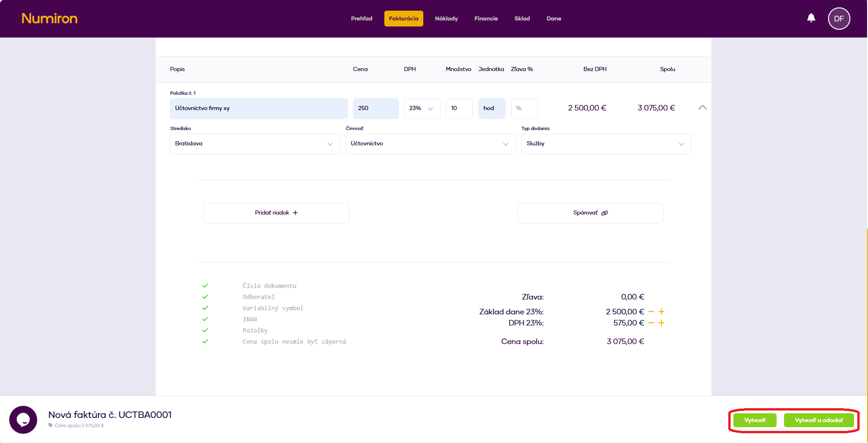Switch to the Náklady tab
Screen dimensions: 868x443
click(x=446, y=19)
